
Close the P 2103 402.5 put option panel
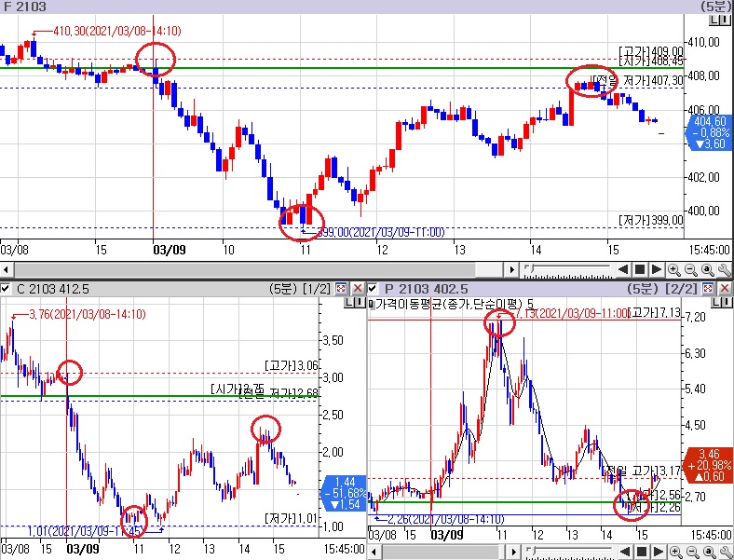(725, 289)
